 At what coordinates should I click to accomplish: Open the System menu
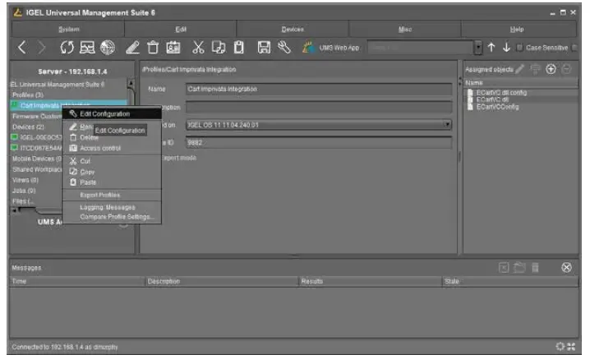point(68,30)
